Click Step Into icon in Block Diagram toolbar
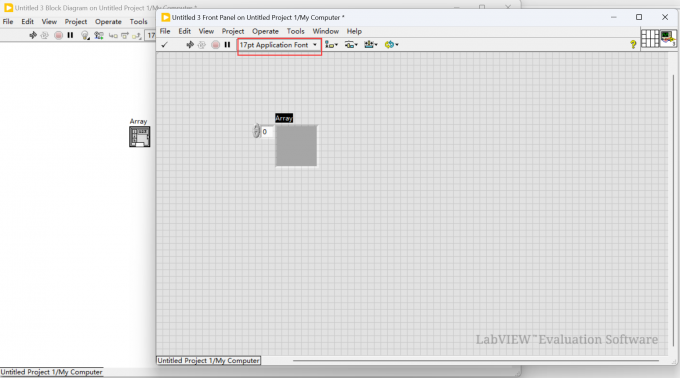The width and height of the screenshot is (680, 378). point(113,35)
